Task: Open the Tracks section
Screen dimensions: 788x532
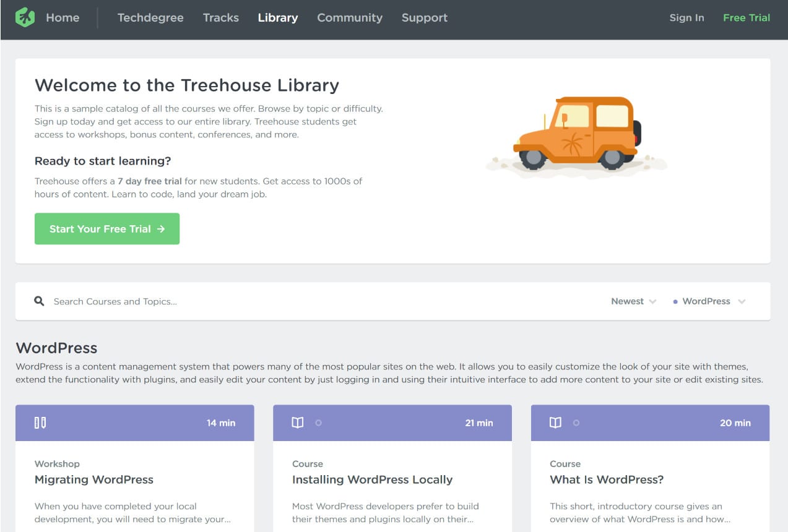Action: (220, 18)
